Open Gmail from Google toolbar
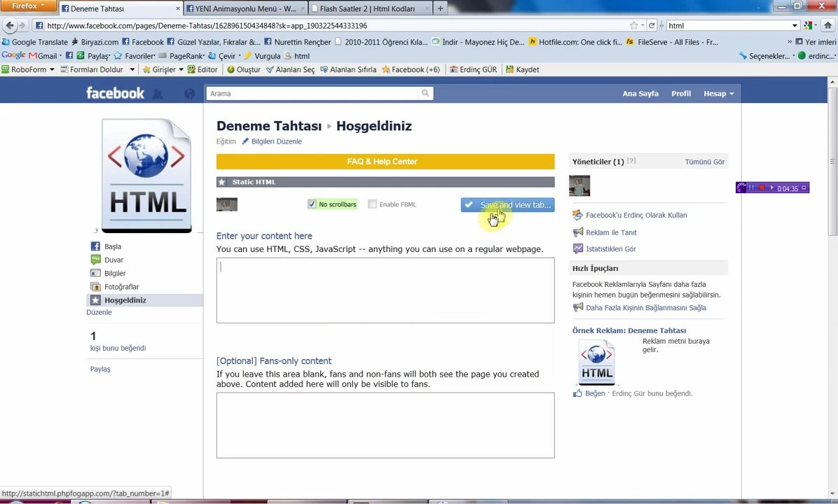The height and width of the screenshot is (504, 838). tap(43, 55)
